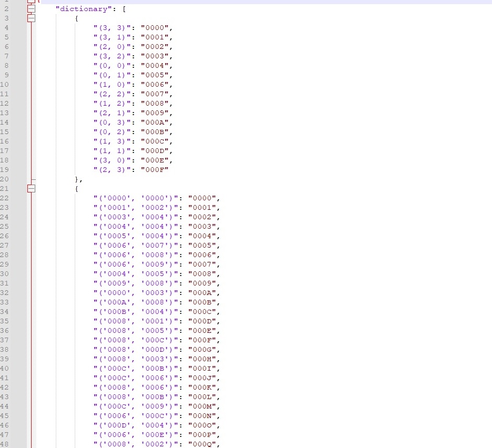Click the key "('000A', '0008')"
The width and height of the screenshot is (492, 448).
[136, 302]
